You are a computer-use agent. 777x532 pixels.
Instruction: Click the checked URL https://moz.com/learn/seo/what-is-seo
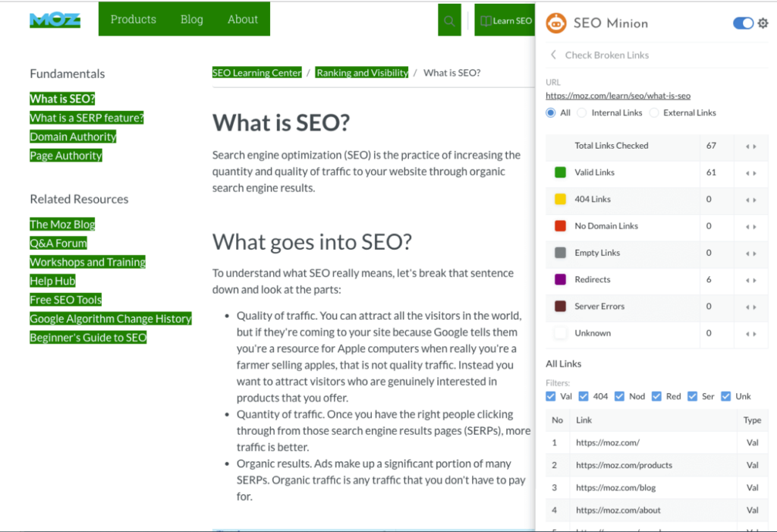pyautogui.click(x=618, y=96)
